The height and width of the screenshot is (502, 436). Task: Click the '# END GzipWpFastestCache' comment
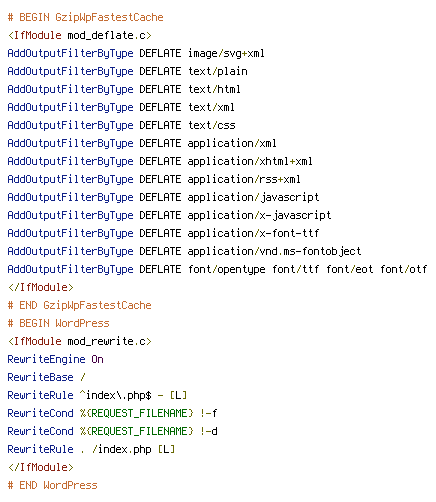coord(80,305)
